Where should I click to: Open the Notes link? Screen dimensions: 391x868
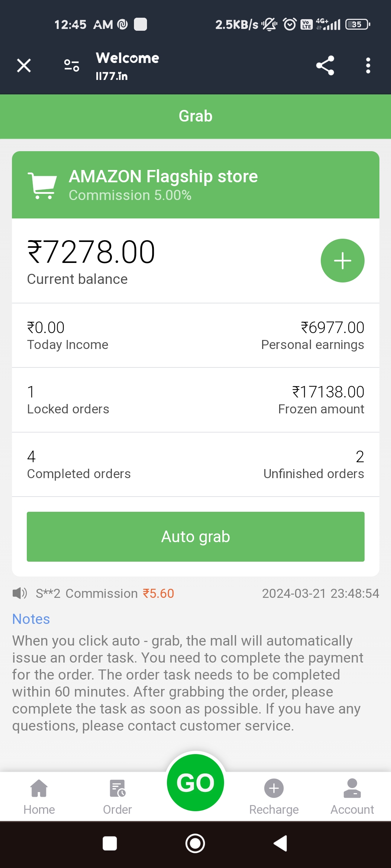click(31, 619)
